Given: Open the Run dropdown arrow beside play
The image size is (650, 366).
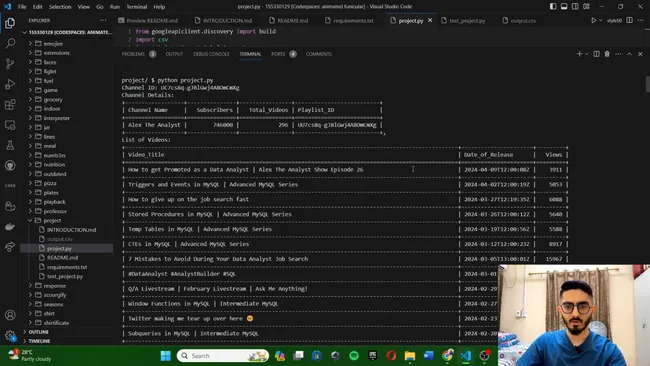Looking at the screenshot, I should click(x=601, y=20).
